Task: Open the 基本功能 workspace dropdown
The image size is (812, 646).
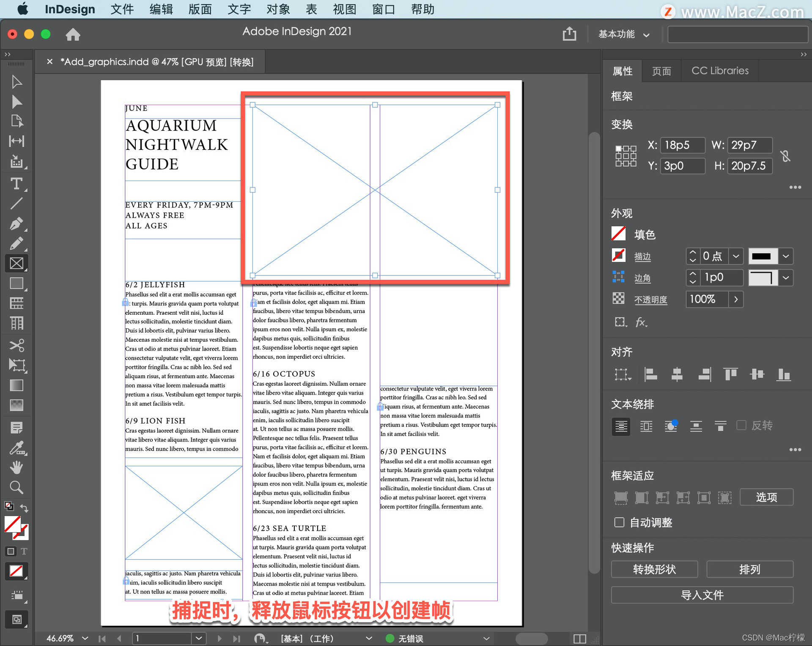Action: click(x=623, y=34)
